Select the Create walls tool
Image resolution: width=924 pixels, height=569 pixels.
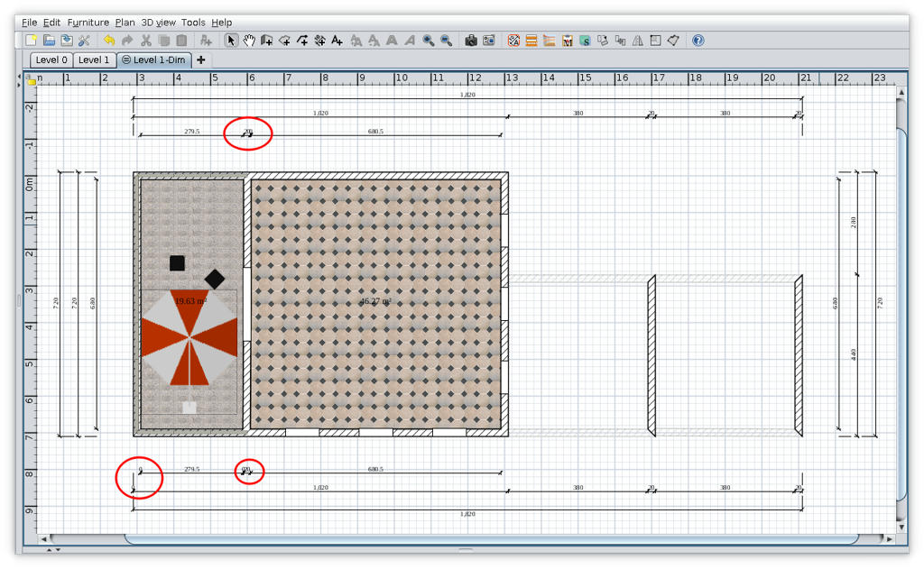pyautogui.click(x=267, y=41)
